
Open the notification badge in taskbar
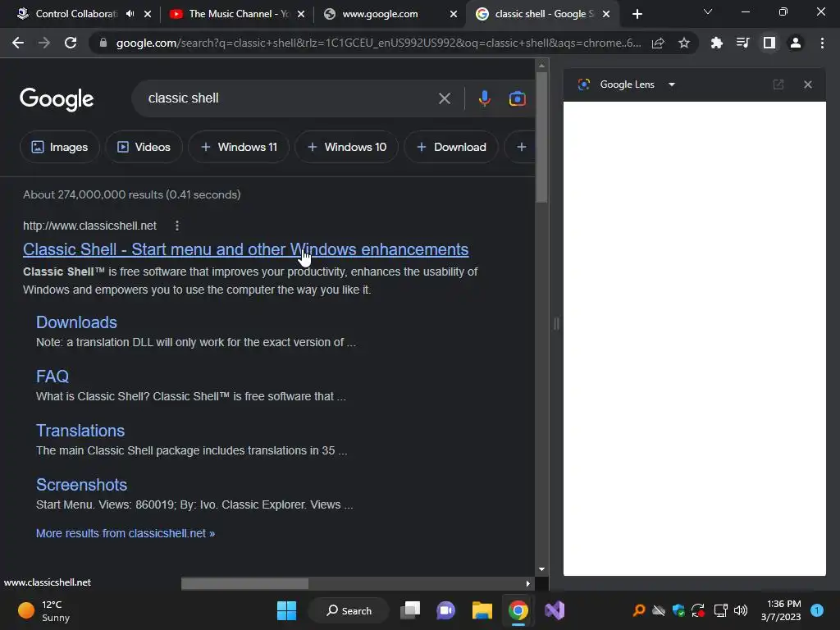(x=817, y=610)
